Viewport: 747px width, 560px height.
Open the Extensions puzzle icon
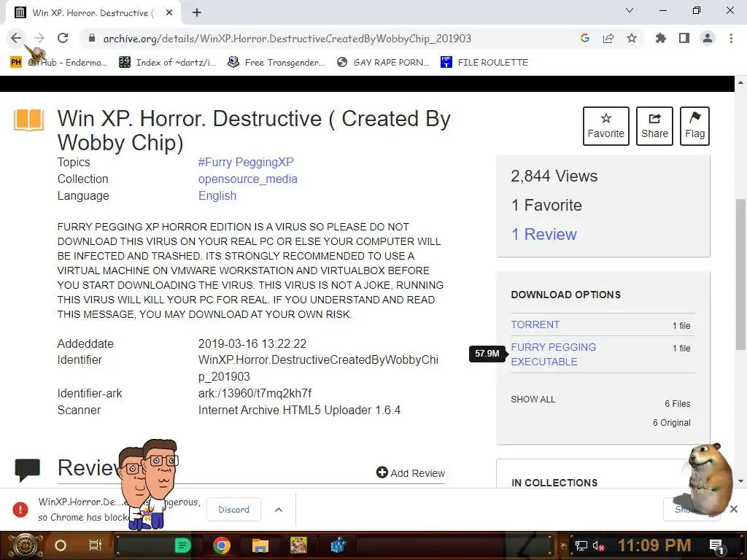tap(660, 38)
